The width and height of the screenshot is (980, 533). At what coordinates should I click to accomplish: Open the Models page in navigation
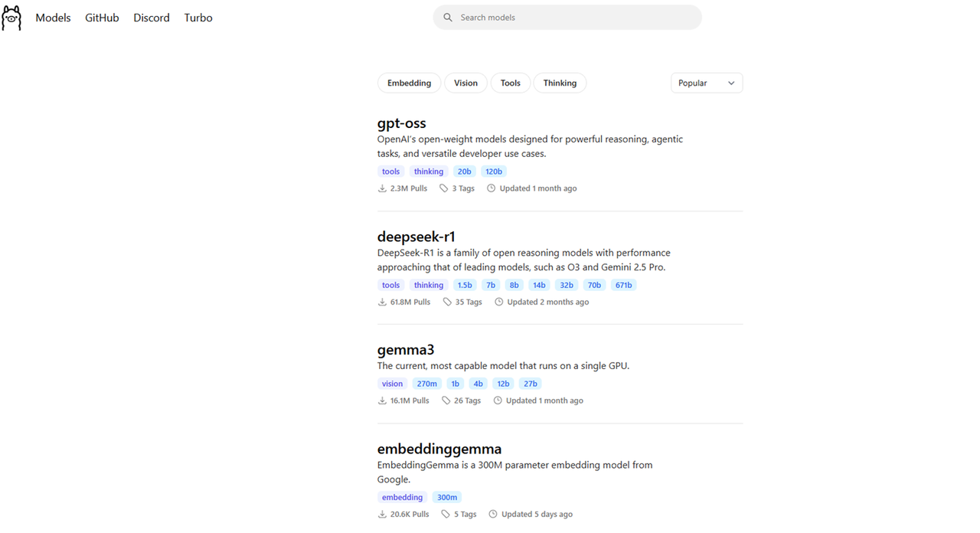[53, 18]
